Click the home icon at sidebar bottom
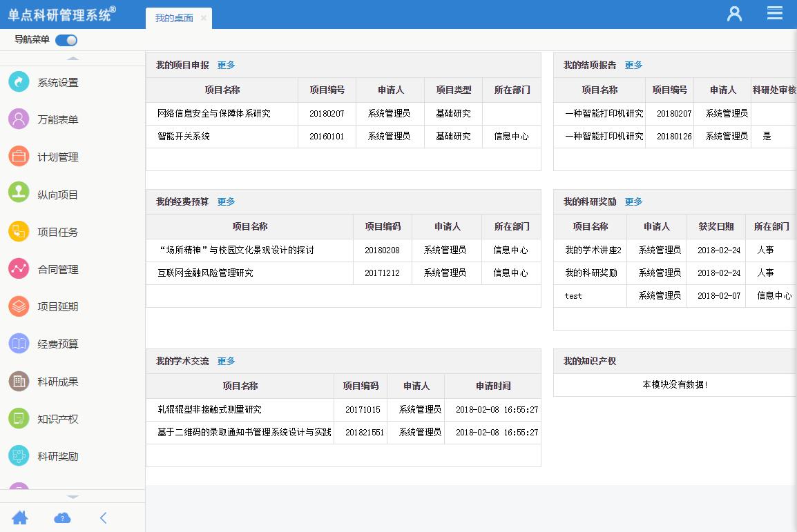The height and width of the screenshot is (532, 797). coord(20,518)
